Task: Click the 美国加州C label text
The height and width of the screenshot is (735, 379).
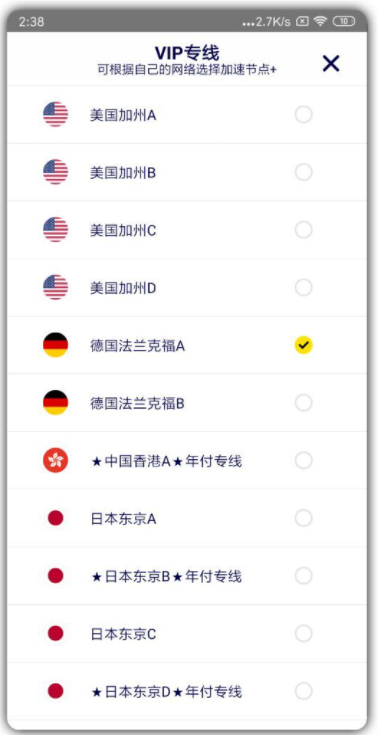Action: click(123, 230)
